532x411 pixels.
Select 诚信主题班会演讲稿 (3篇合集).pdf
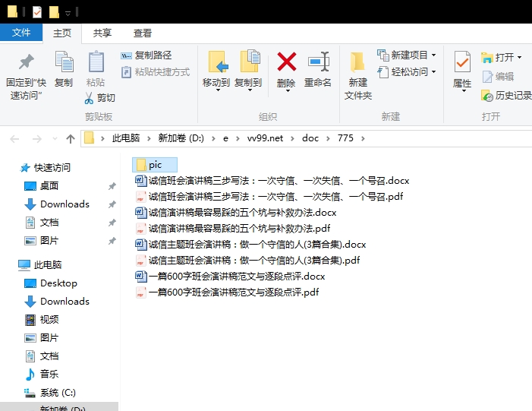point(247,261)
